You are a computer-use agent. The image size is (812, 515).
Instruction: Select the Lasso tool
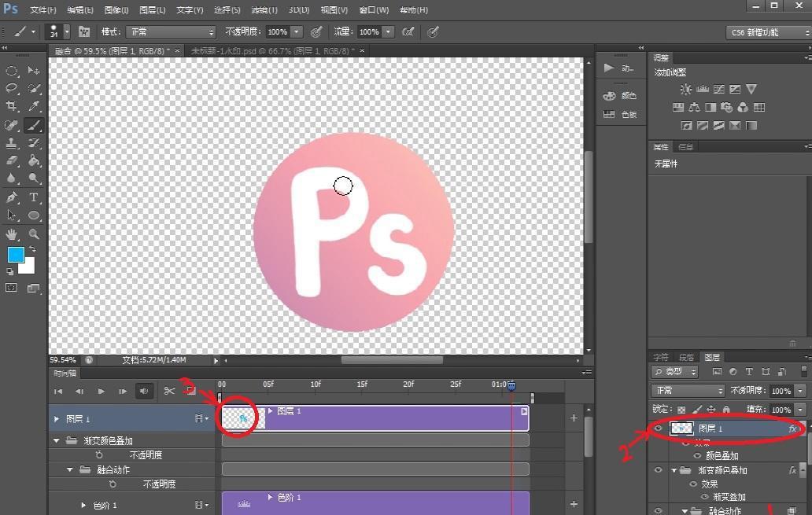point(11,89)
